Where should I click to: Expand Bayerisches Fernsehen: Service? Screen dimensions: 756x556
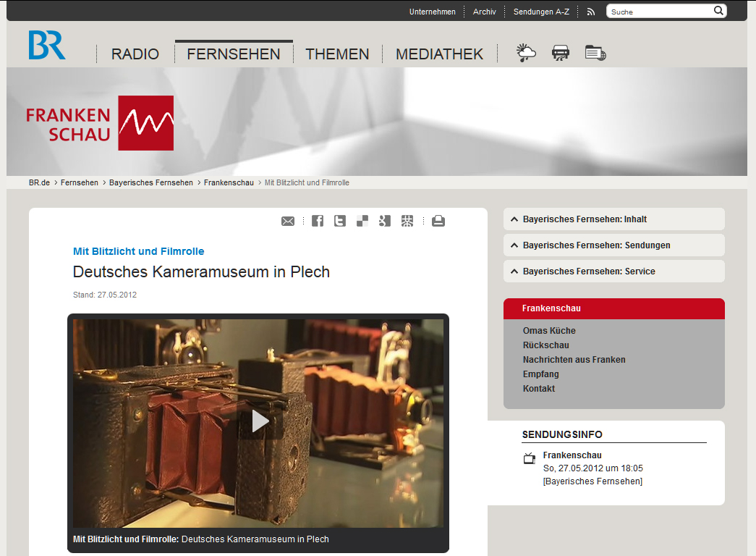pyautogui.click(x=613, y=271)
